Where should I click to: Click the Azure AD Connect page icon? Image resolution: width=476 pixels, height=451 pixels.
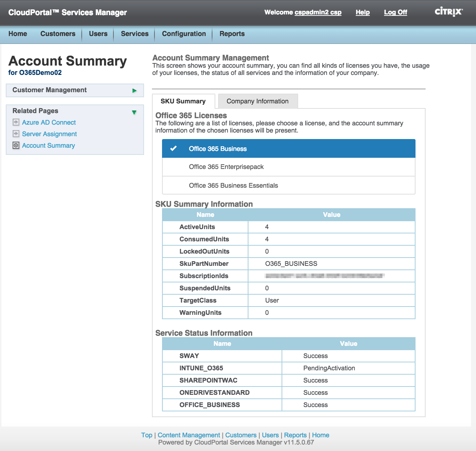(16, 122)
